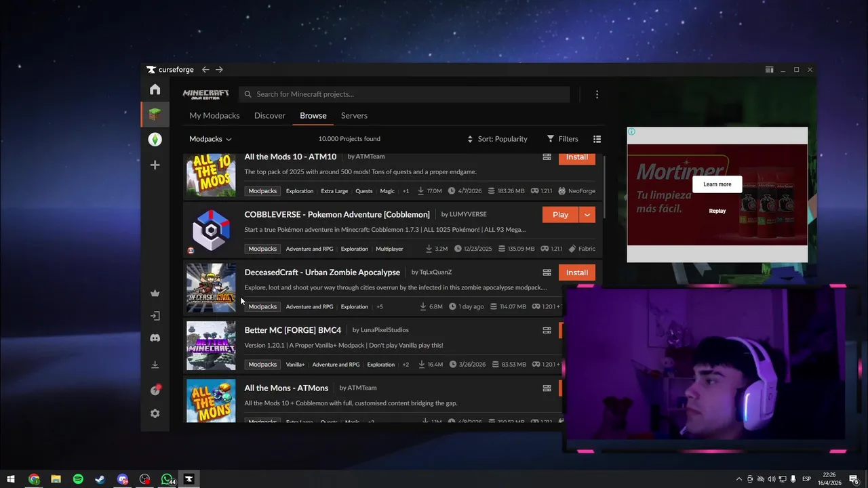Screen dimensions: 868x488
Task: Expand the +2 extra tags on Better MC
Action: 406,365
